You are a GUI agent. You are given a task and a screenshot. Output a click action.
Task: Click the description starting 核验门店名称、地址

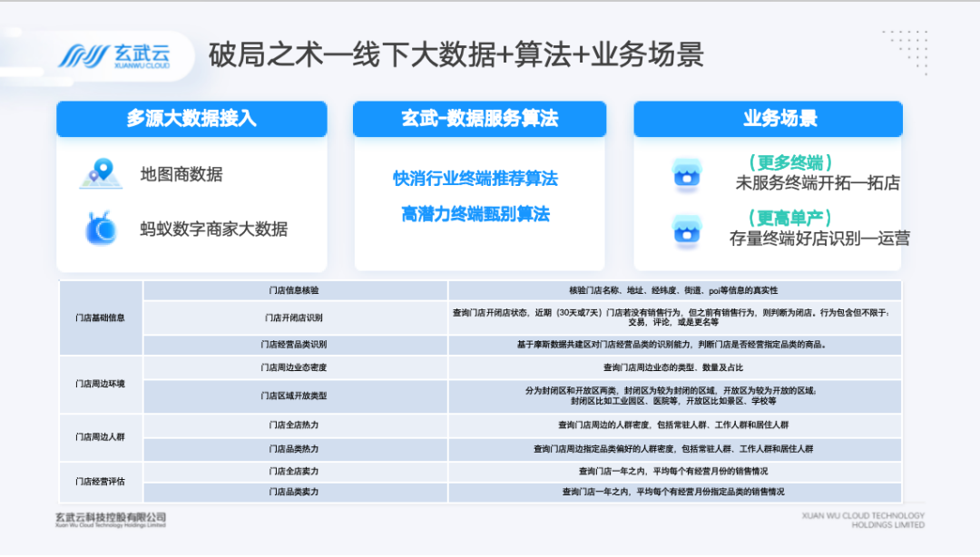[x=673, y=290]
